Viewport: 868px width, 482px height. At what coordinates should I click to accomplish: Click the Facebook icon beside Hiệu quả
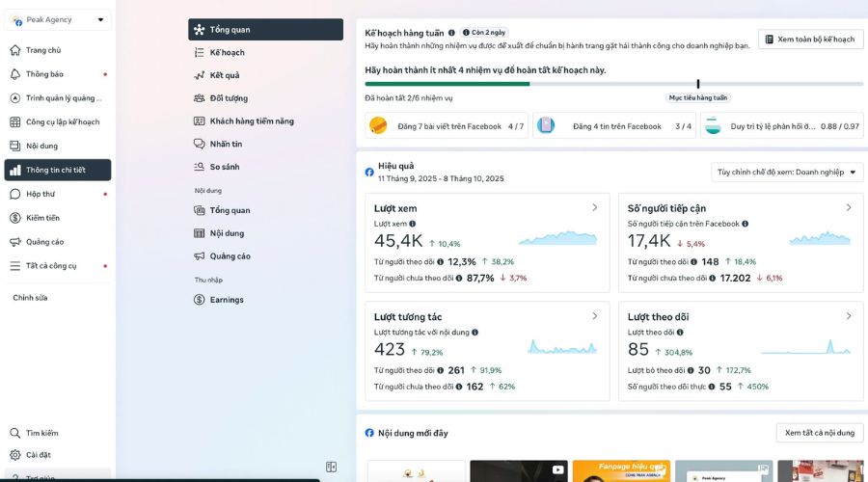pos(369,173)
